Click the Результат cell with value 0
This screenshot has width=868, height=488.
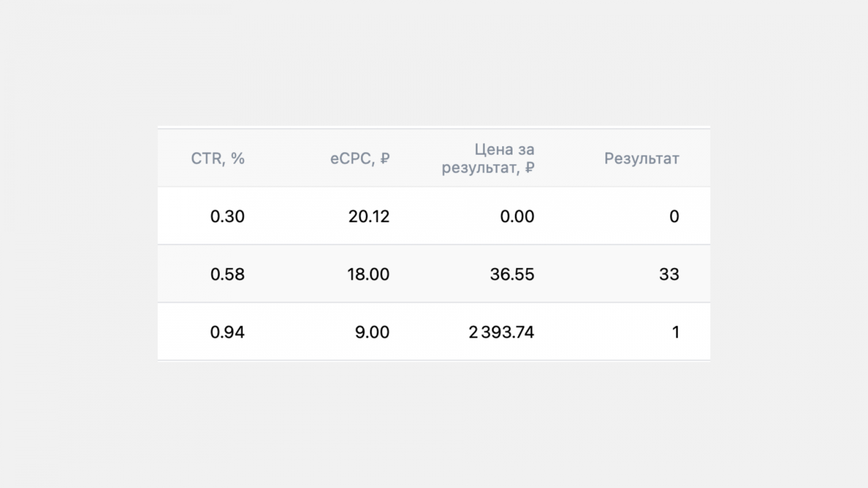[674, 216]
